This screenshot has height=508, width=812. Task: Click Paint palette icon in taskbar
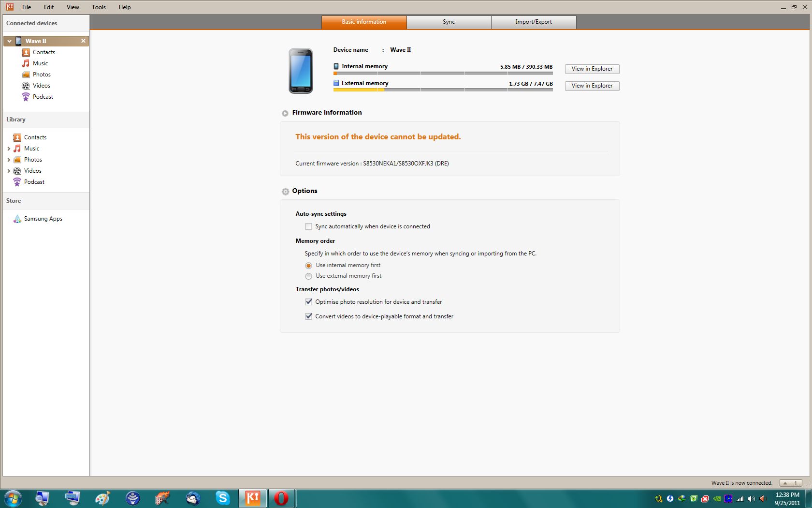point(102,498)
